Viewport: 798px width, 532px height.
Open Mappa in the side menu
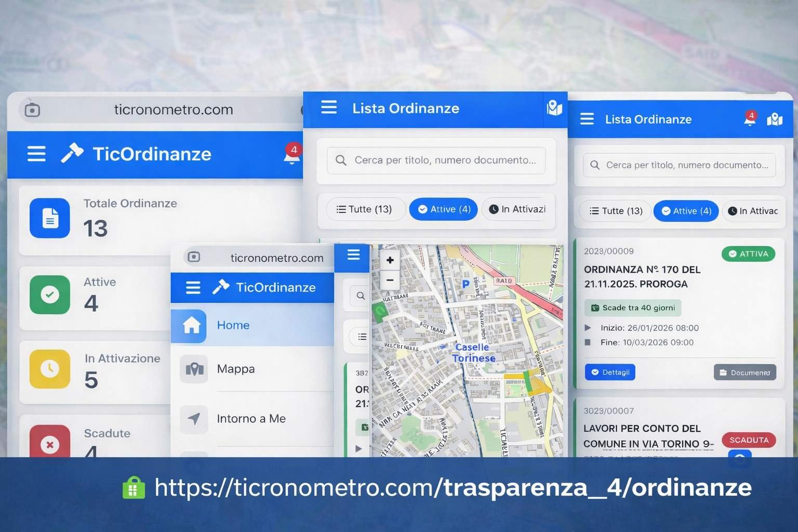[235, 369]
